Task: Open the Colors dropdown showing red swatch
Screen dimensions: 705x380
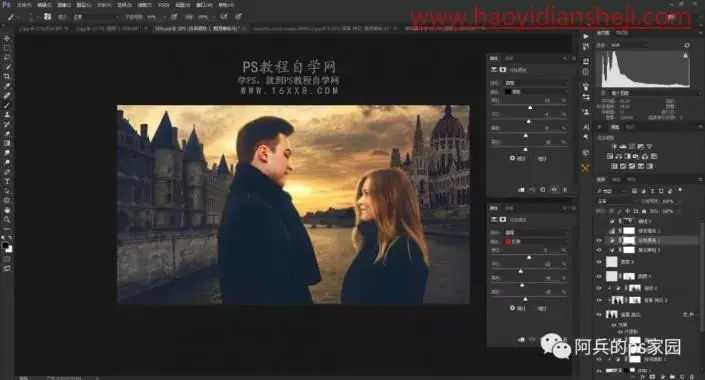Action: pos(535,241)
